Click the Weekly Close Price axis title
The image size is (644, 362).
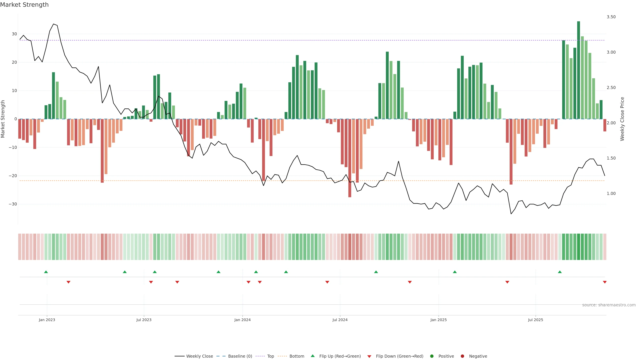622,119
